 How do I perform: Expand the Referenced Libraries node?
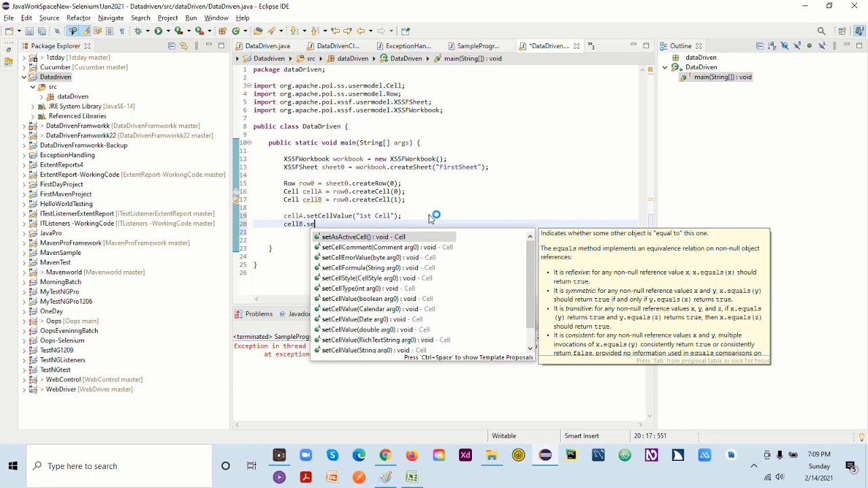click(33, 116)
